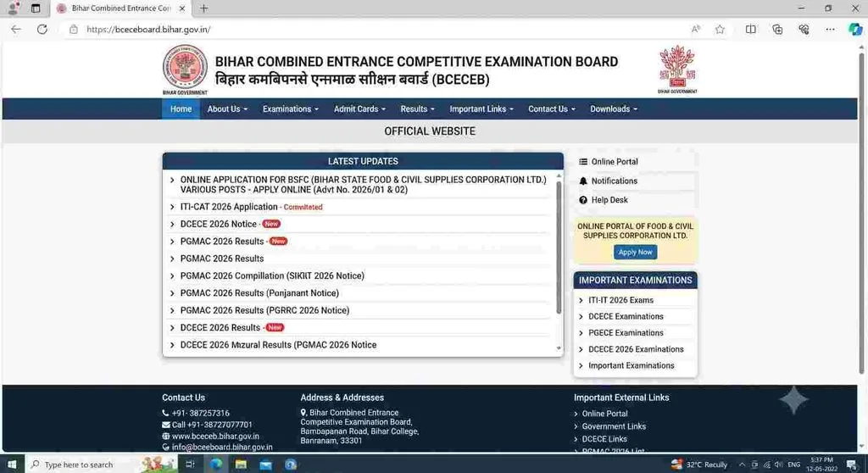Open the BSFC online application update
Screen dimensions: 868x473
point(363,185)
